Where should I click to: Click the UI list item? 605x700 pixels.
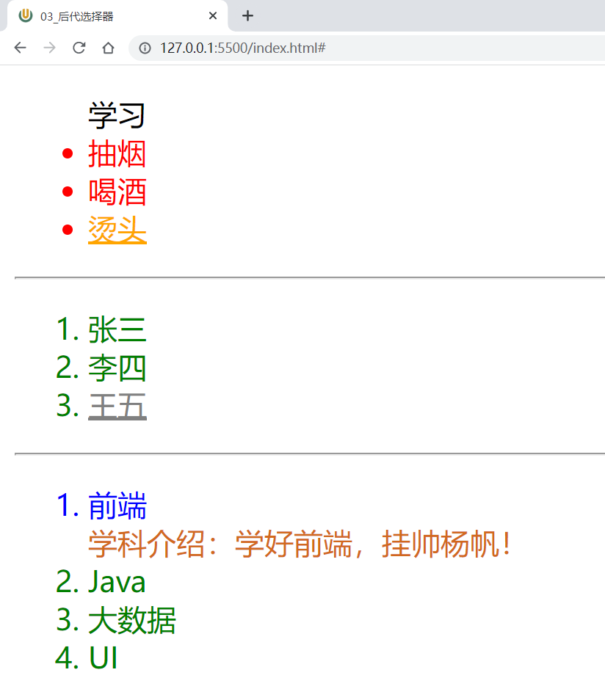[x=103, y=659]
